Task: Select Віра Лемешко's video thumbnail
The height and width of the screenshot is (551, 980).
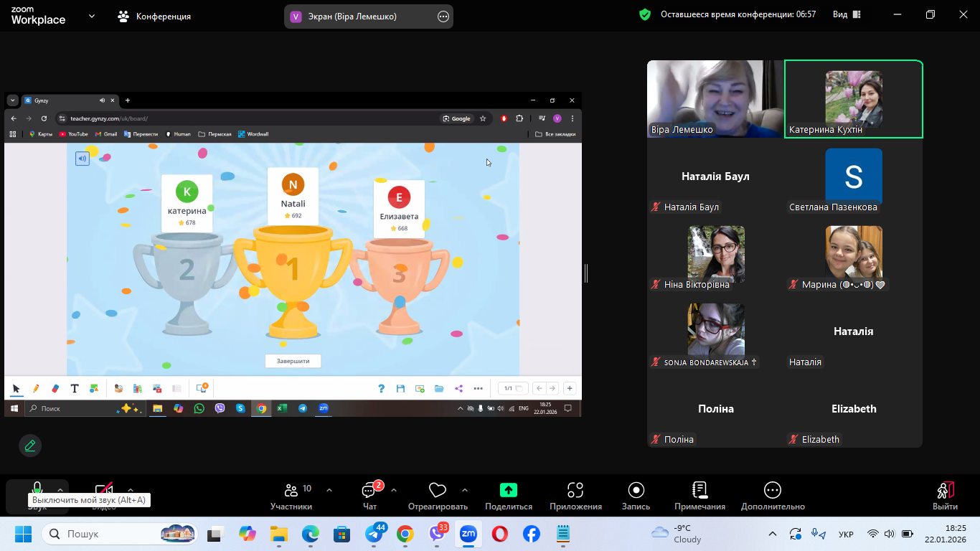Action: click(715, 98)
